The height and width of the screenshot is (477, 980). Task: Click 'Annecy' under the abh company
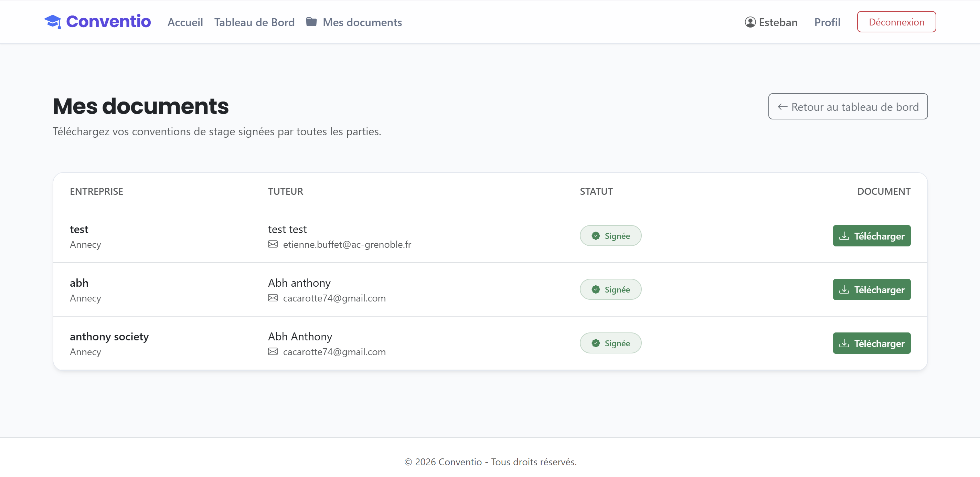[86, 298]
